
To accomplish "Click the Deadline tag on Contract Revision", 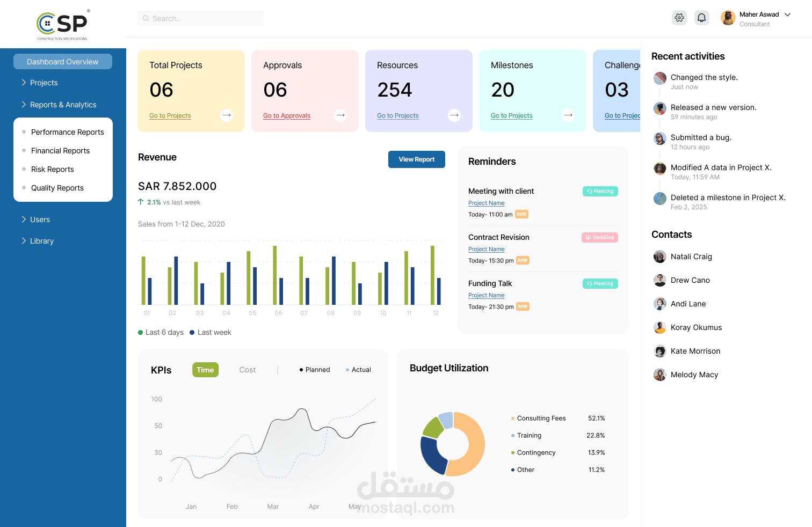I will (x=600, y=237).
